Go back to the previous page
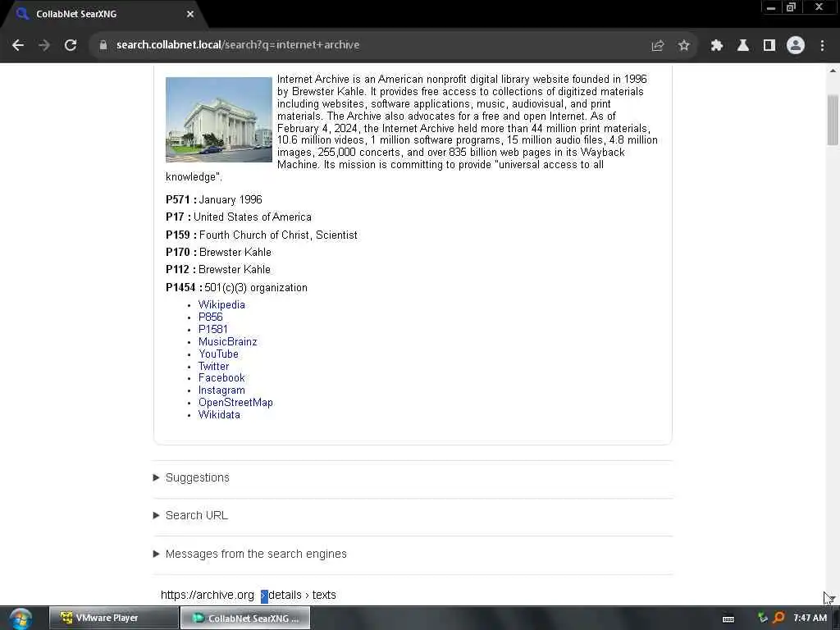This screenshot has height=630, width=840. tap(18, 45)
